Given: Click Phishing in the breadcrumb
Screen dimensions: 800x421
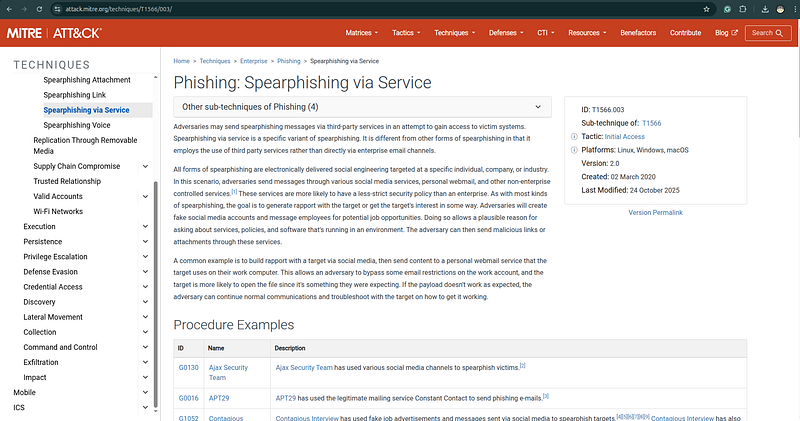Looking at the screenshot, I should 289,61.
